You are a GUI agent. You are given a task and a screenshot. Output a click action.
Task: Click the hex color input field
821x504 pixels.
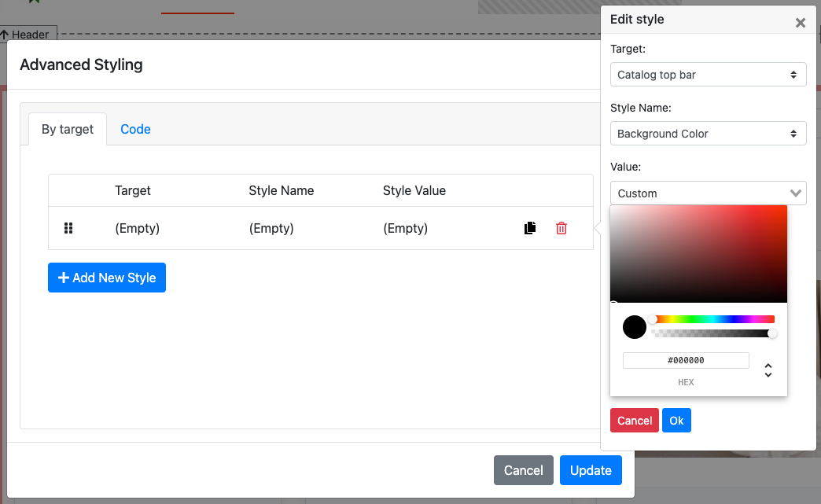pos(686,360)
